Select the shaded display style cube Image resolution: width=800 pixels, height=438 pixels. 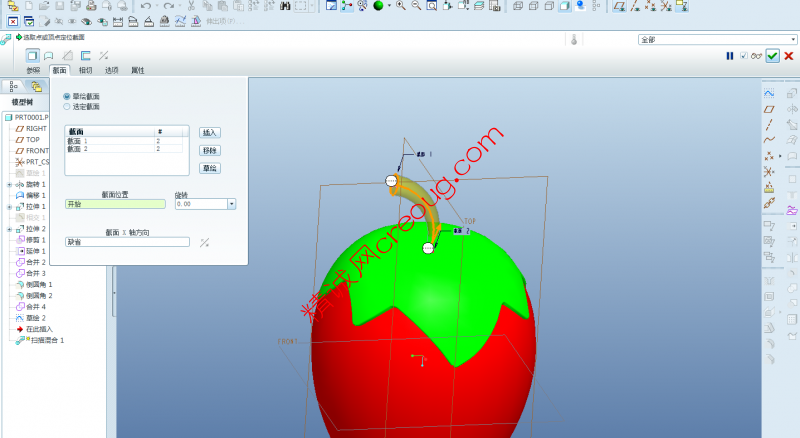565,6
